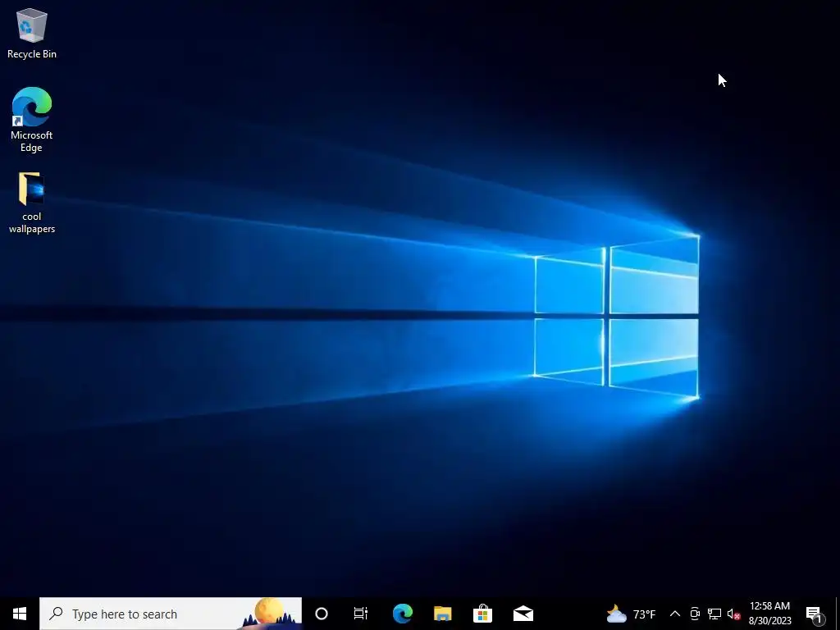Screen dimensions: 840x630
Task: Open Cortana from the taskbar circle icon
Action: click(x=322, y=614)
